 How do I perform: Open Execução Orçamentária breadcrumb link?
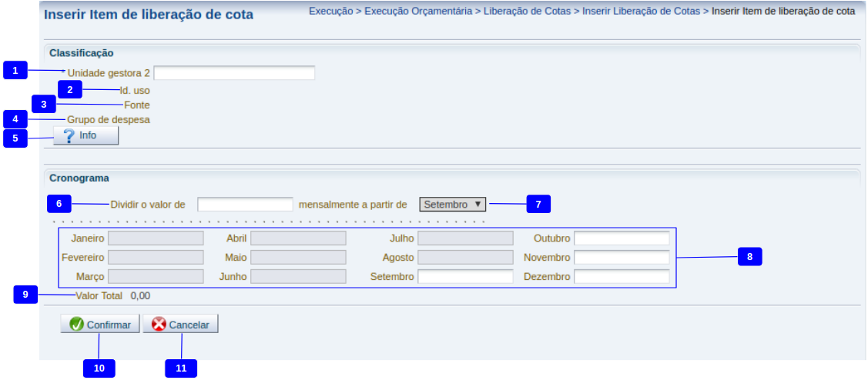419,12
